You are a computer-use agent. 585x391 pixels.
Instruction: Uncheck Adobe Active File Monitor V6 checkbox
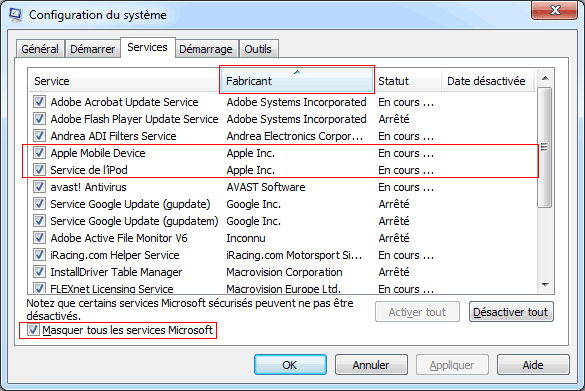click(x=39, y=238)
